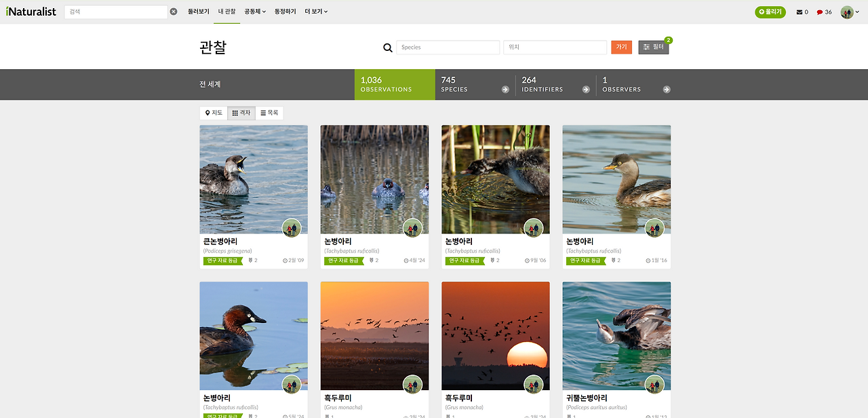This screenshot has width=868, height=418.
Task: Open the sunset sun 흑두루미 photo
Action: coord(496,336)
